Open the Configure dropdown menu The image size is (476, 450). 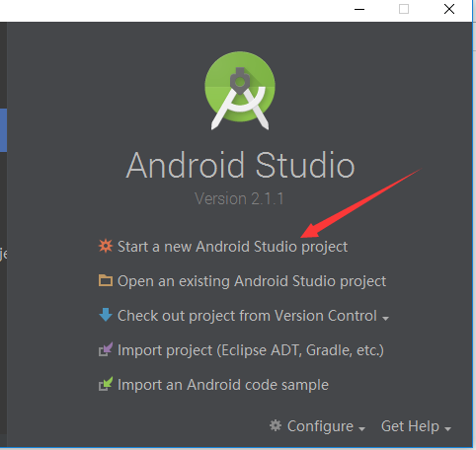(320, 426)
